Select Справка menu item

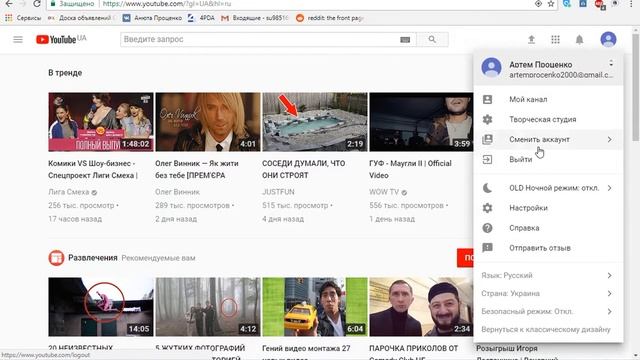click(x=548, y=228)
